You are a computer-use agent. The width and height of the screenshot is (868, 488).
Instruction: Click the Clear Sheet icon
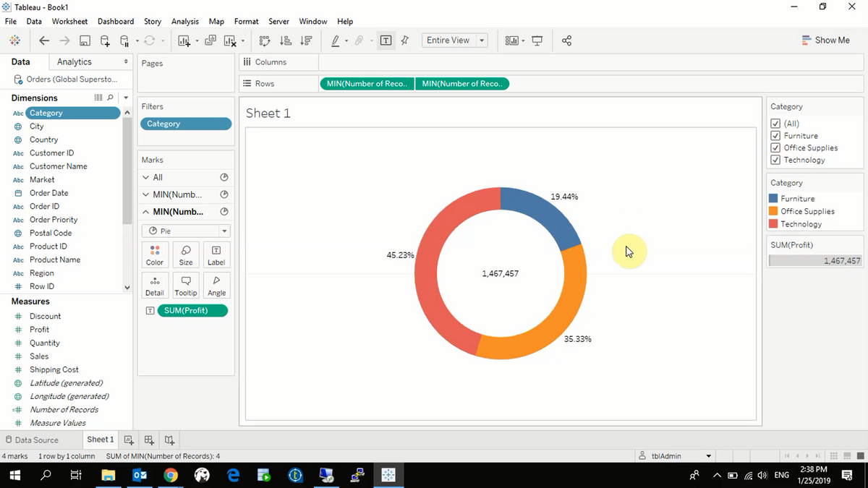click(230, 40)
